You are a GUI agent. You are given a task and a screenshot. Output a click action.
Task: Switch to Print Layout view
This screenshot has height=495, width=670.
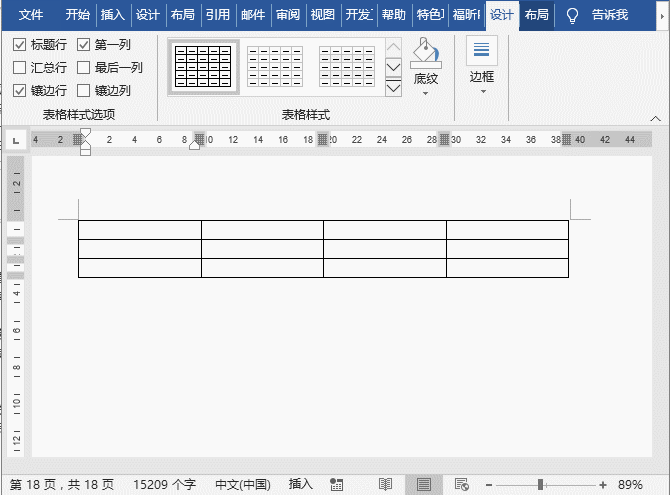423,485
